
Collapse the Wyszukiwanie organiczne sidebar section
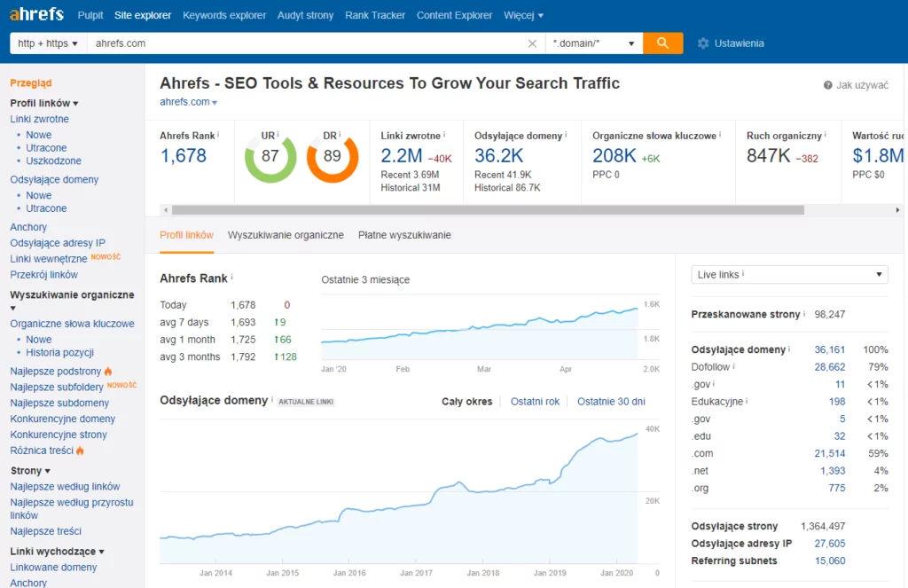(x=72, y=301)
